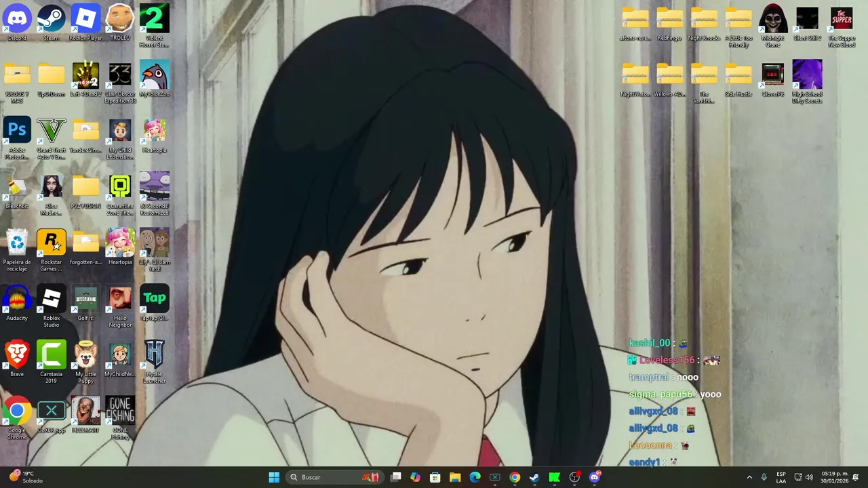Select the Night Knocks zip folder
Viewport: 868px width, 488px height.
[704, 24]
